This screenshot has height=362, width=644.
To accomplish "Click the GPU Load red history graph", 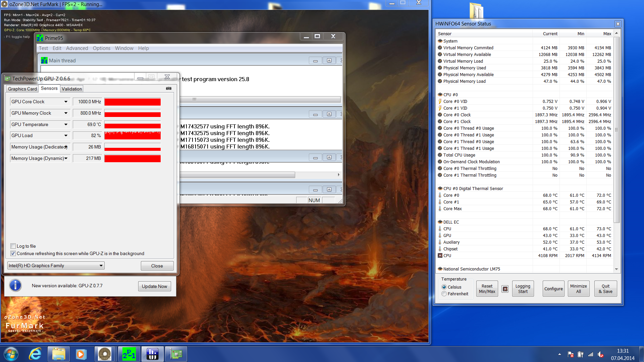I will point(132,135).
